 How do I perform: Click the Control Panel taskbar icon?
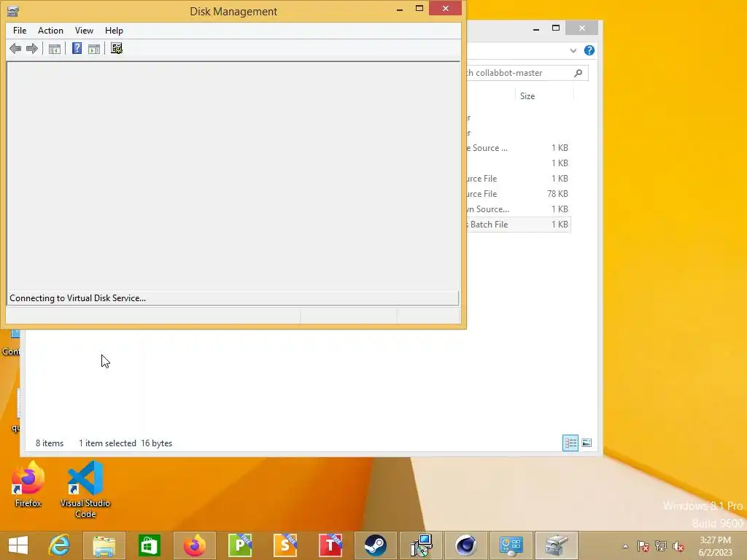[511, 545]
